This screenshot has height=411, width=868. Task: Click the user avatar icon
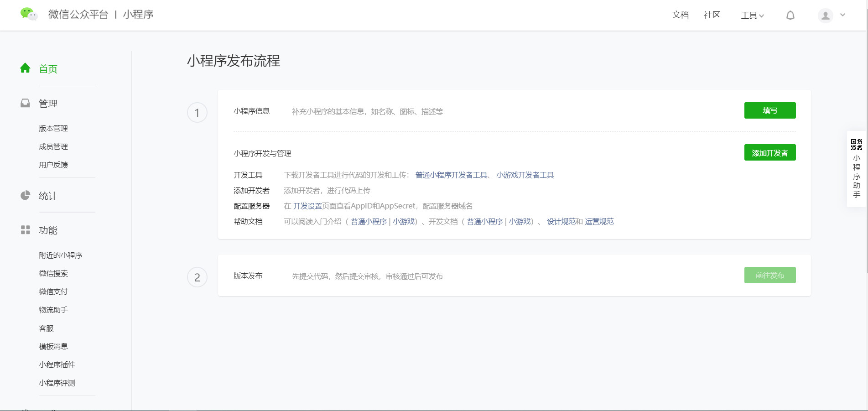pyautogui.click(x=825, y=16)
